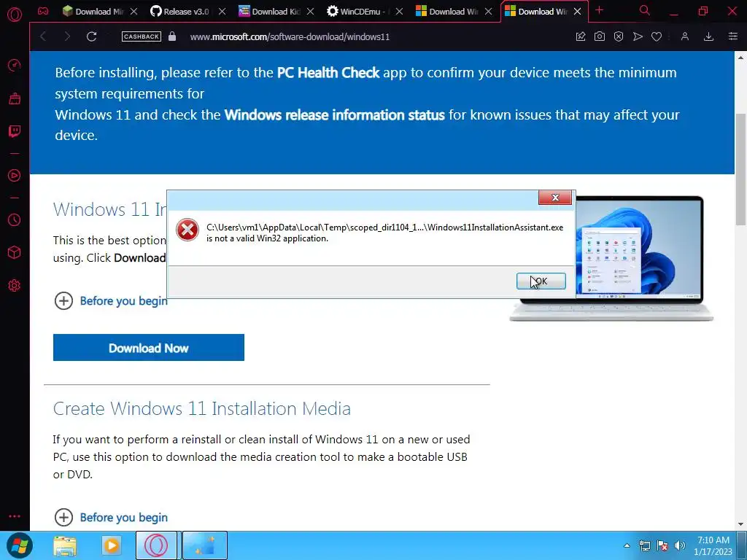747x560 pixels.
Task: Click scrollbar up arrow
Action: [740, 57]
